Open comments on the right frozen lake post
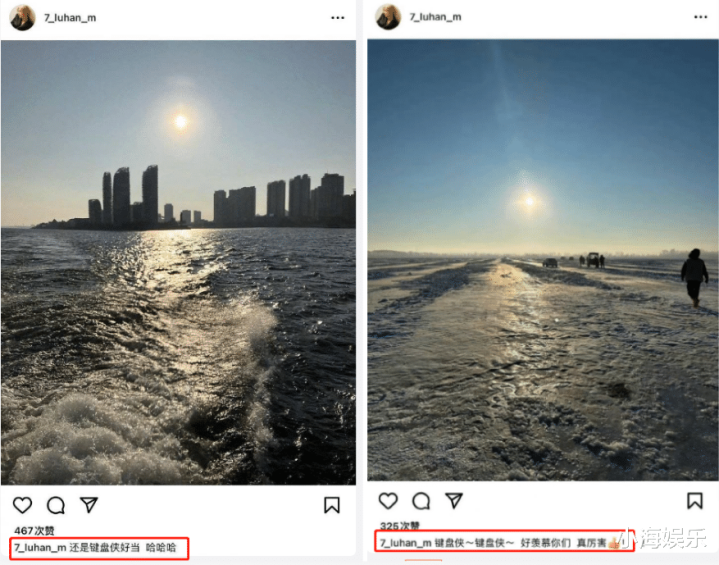The width and height of the screenshot is (719, 565). point(421,501)
